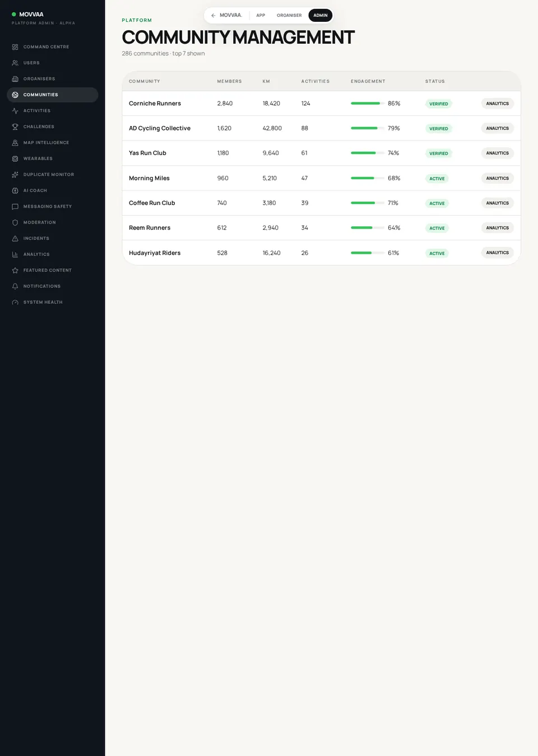Select the Morning Miles community name

[149, 178]
